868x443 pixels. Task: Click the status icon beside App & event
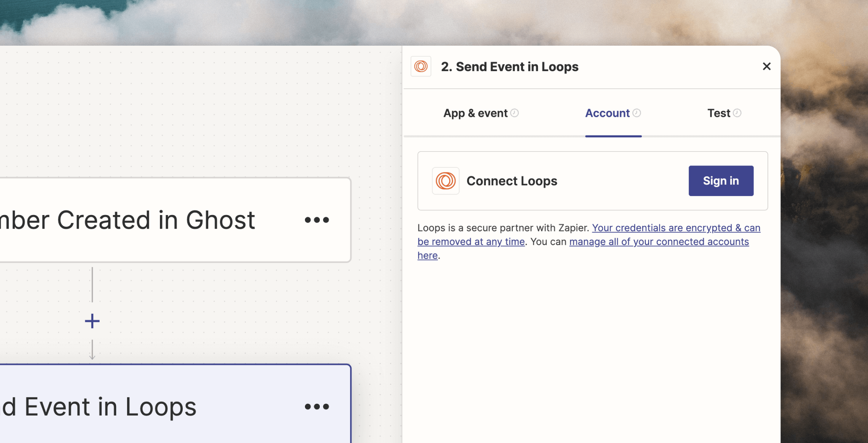[x=514, y=113]
